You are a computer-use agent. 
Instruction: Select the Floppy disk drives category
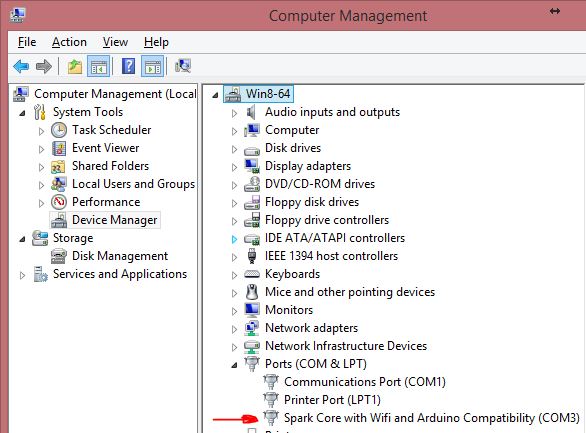click(312, 202)
